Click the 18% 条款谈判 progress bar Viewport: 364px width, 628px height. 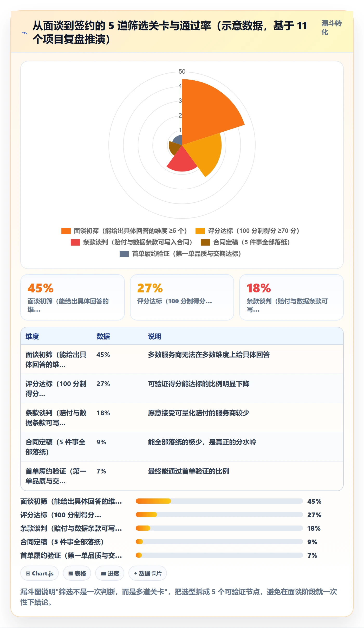click(x=219, y=528)
